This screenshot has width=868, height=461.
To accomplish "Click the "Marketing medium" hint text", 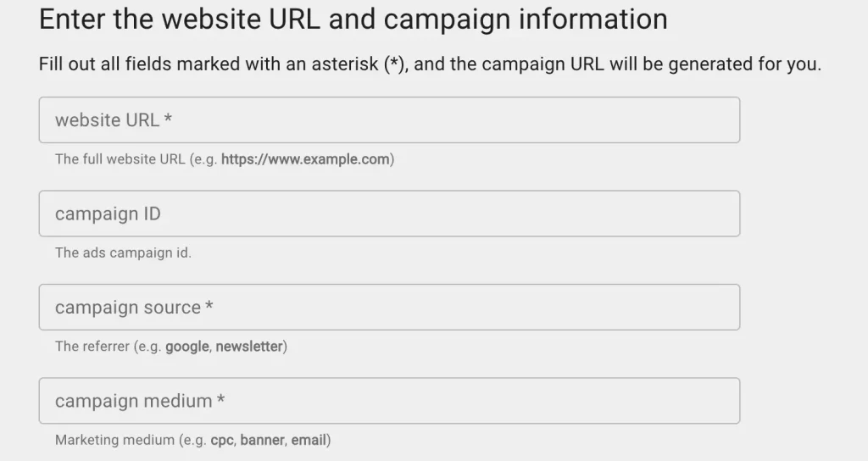I will pyautogui.click(x=114, y=440).
